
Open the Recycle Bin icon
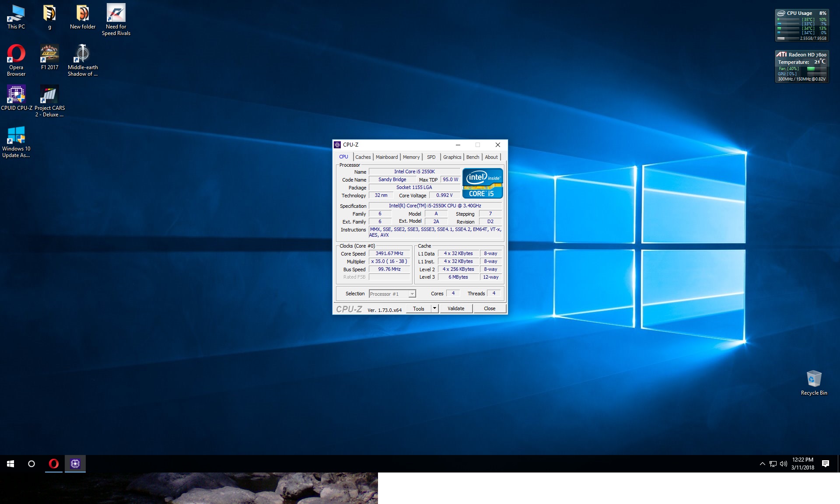coord(814,379)
